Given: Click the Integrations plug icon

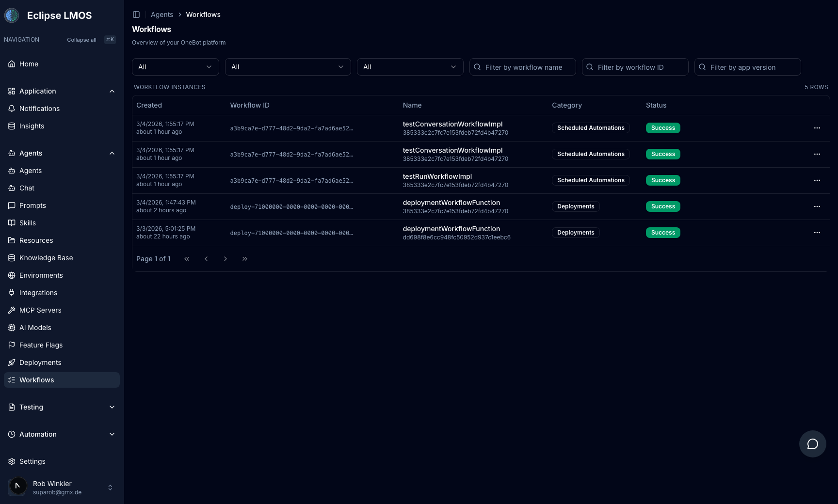Looking at the screenshot, I should (12, 293).
